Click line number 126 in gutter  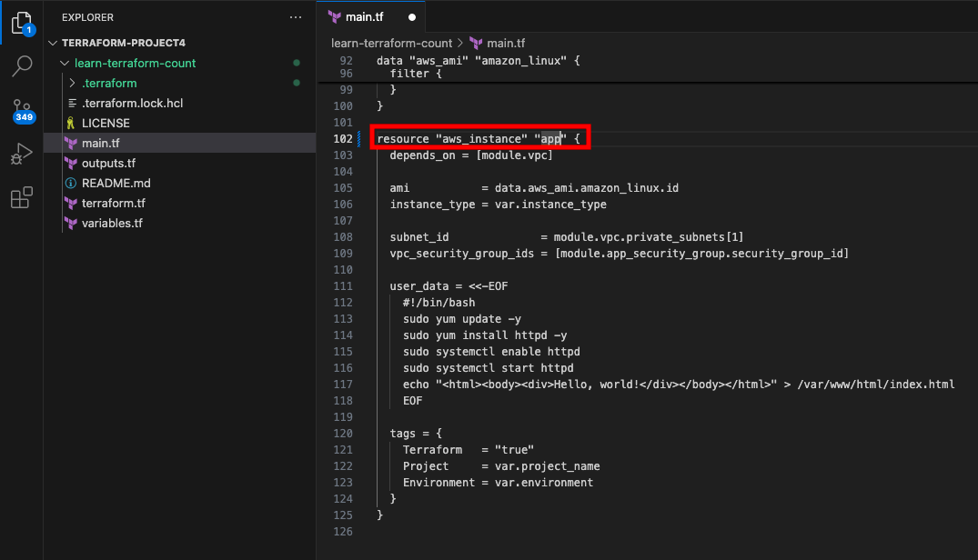point(342,532)
